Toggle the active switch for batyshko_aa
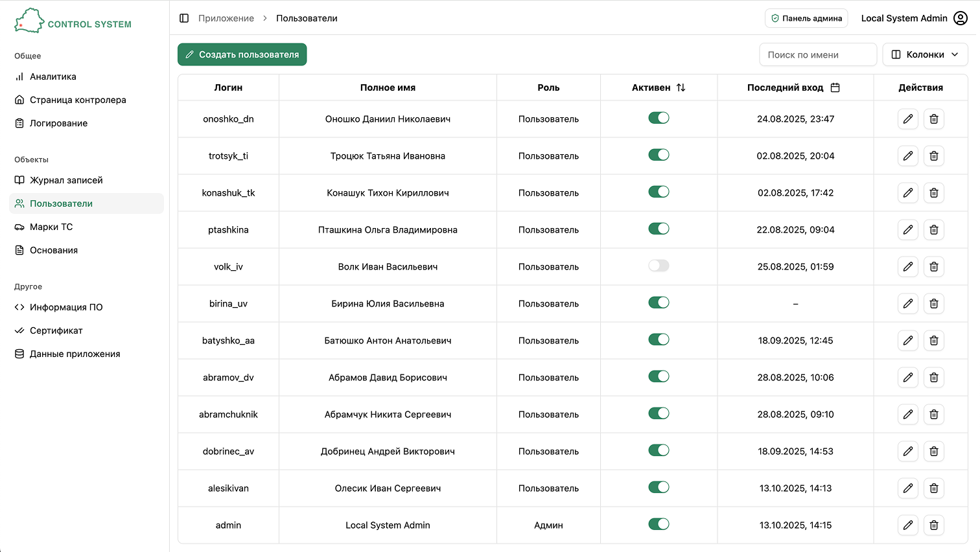This screenshot has height=552, width=980. (659, 339)
